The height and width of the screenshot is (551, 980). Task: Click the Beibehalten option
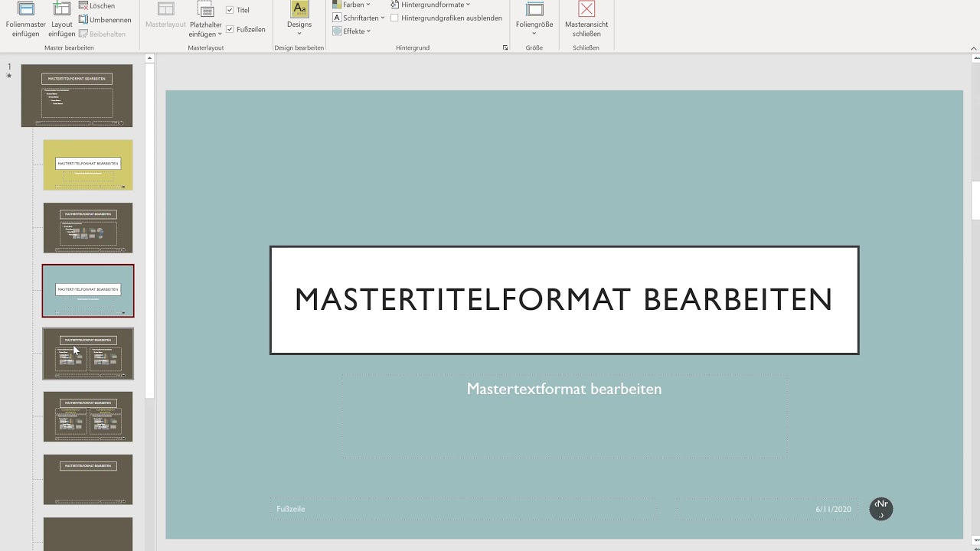pos(102,34)
